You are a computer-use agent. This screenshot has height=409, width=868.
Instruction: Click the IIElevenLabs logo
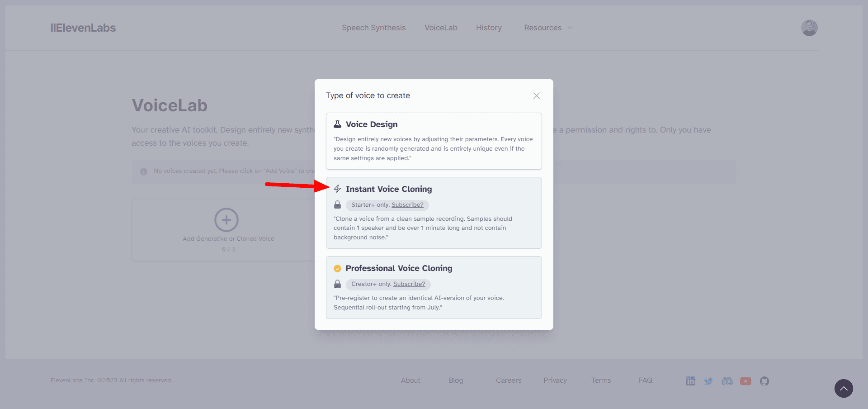coord(83,28)
